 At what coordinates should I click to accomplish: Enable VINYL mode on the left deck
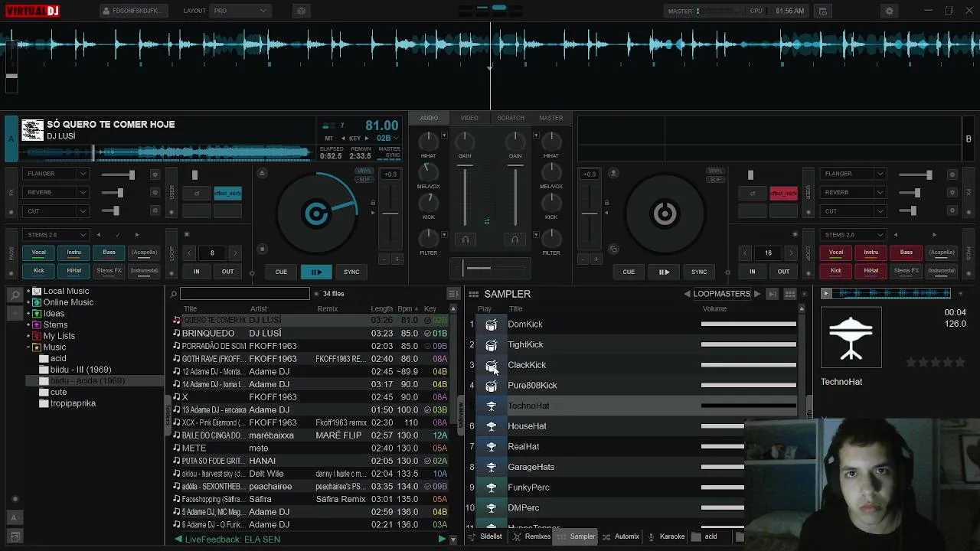coord(364,171)
